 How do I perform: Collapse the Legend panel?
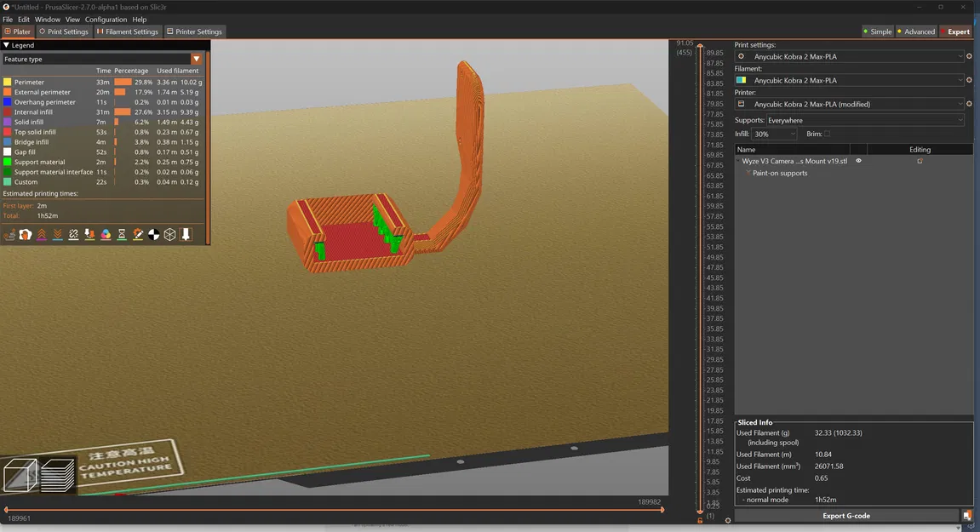pos(7,45)
